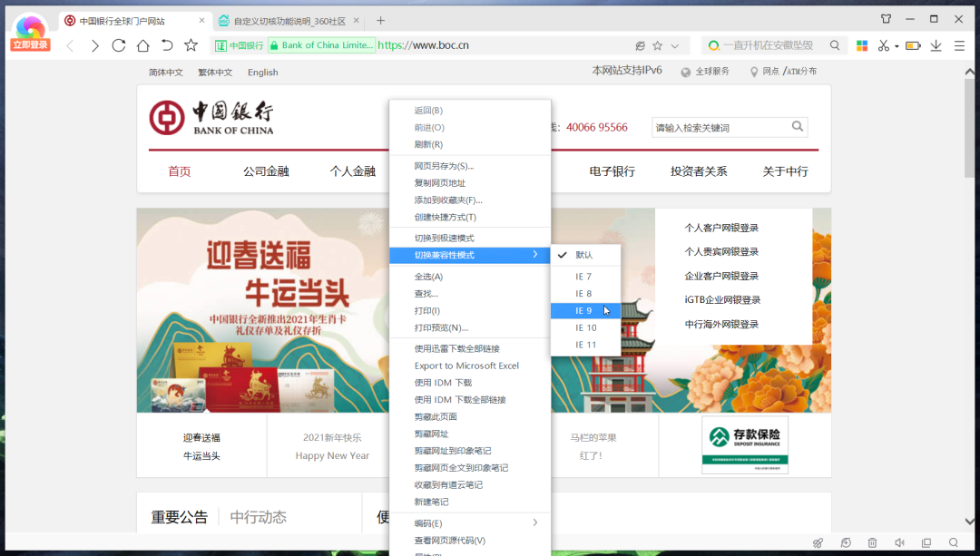
Task: Select the checked 默认 compatibility option
Action: (x=585, y=255)
